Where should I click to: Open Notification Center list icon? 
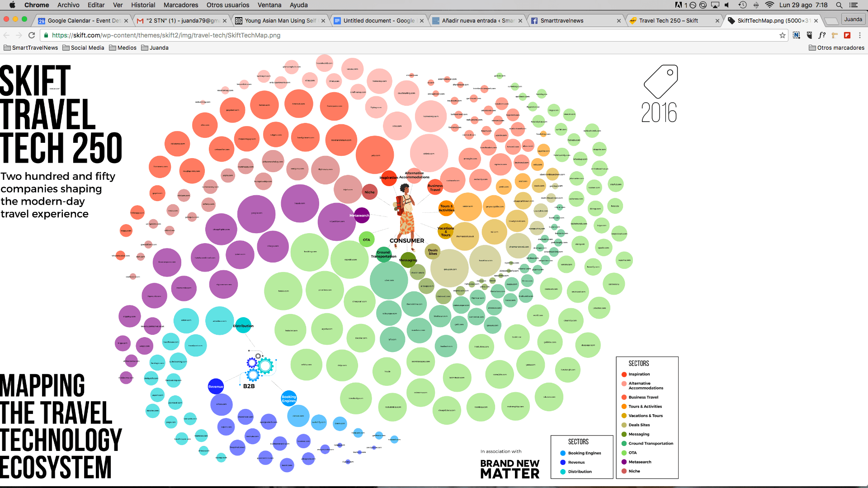(854, 5)
